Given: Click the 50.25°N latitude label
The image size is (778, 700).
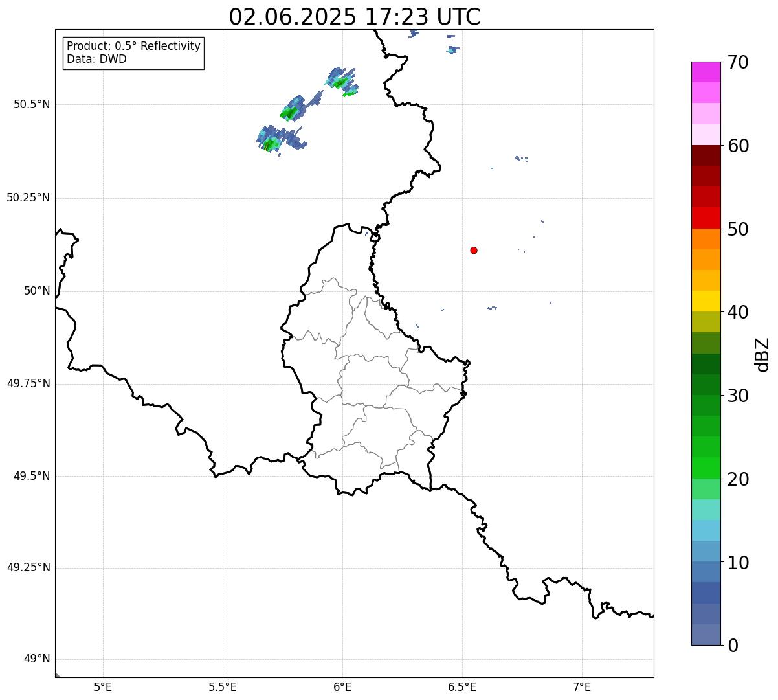Looking at the screenshot, I should coord(28,198).
